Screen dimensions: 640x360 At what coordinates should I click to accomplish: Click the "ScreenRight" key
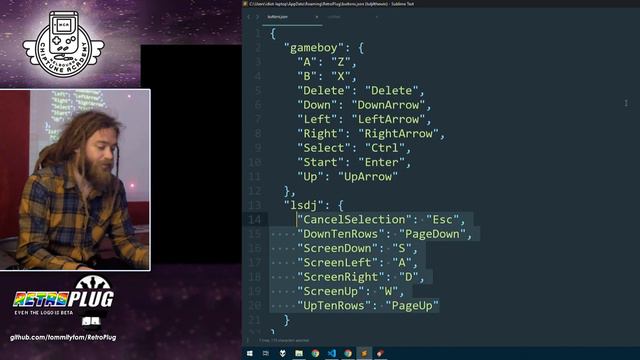341,277
